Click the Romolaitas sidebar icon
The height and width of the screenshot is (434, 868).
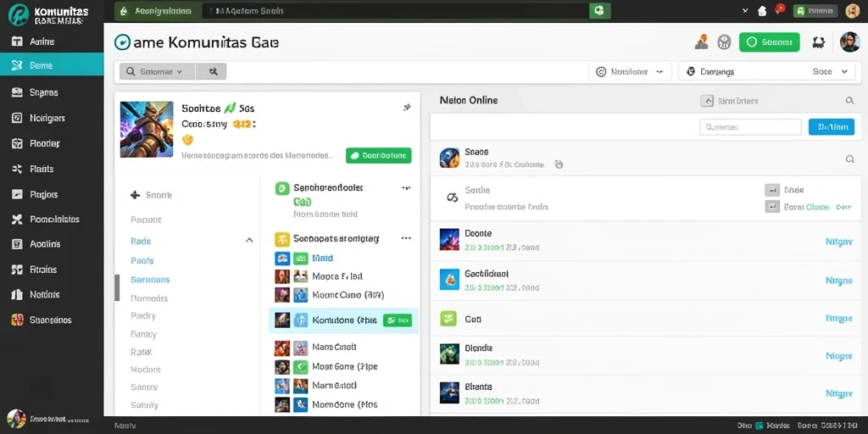click(17, 220)
